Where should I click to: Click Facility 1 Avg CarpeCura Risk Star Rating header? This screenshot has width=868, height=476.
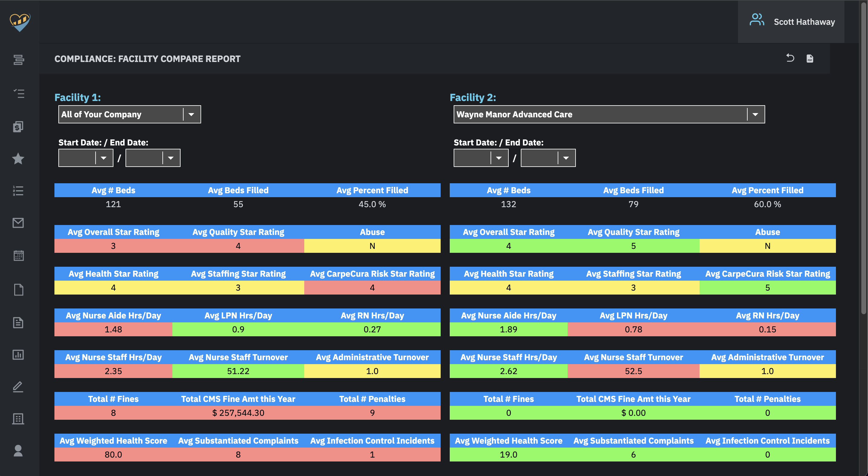372,274
